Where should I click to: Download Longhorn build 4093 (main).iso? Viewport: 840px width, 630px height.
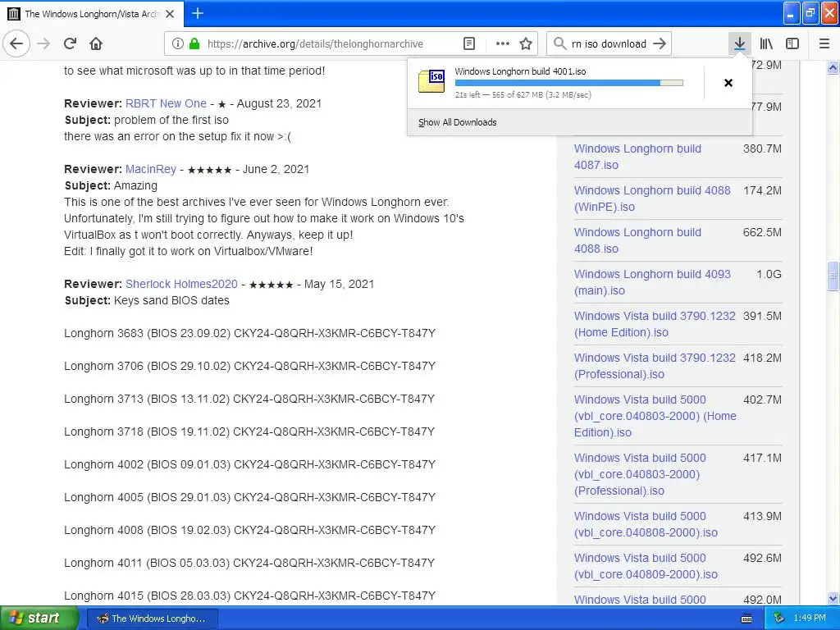pos(652,282)
